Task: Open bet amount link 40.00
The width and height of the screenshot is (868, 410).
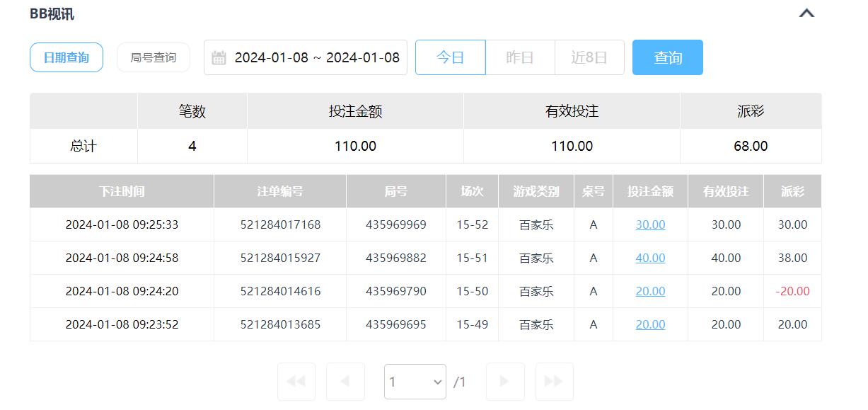Action: pyautogui.click(x=650, y=258)
